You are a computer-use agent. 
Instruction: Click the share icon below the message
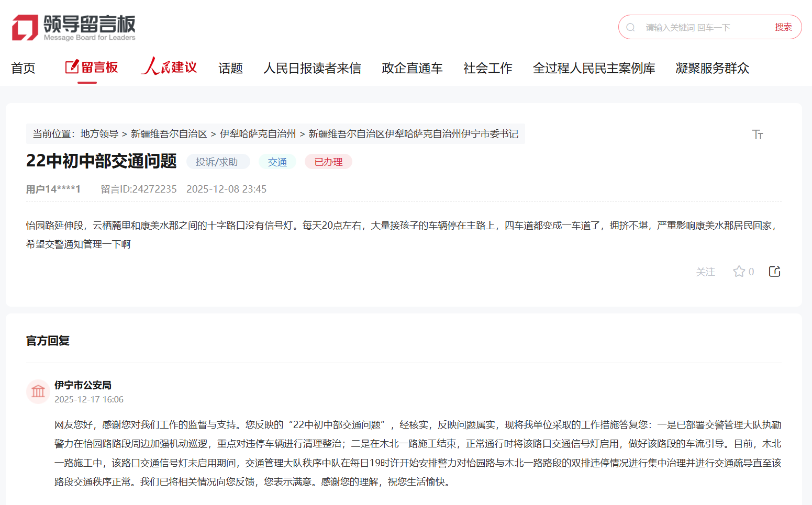(774, 272)
